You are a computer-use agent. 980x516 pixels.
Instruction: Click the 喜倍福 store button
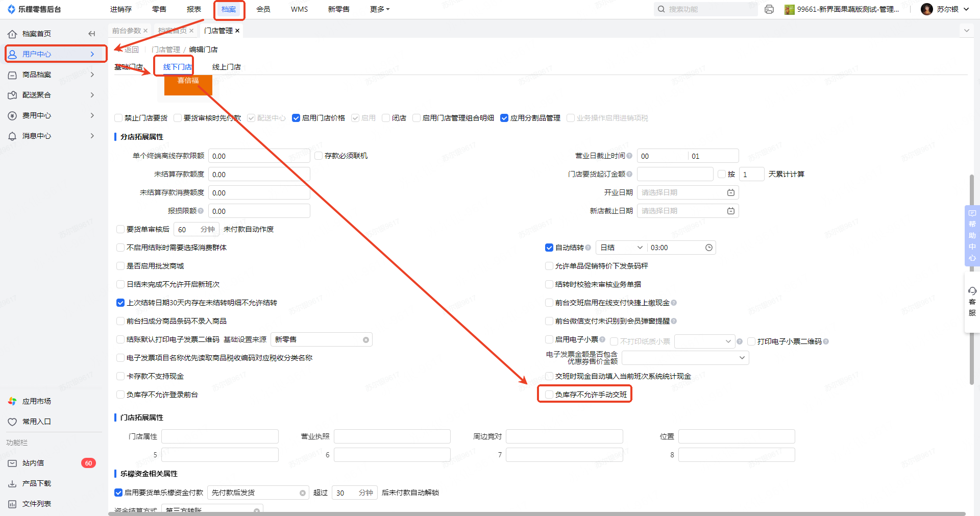click(188, 85)
